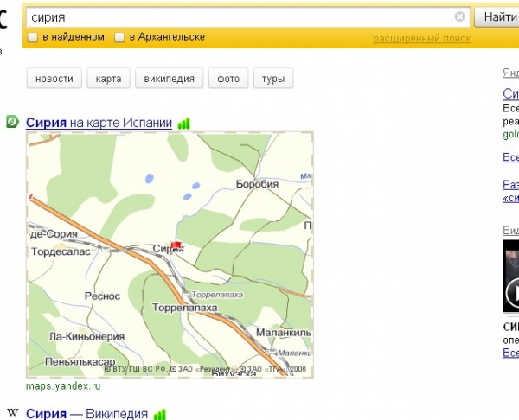Image resolution: width=519 pixels, height=420 pixels.
Task: Enable the в найденном checkbox
Action: pos(33,37)
